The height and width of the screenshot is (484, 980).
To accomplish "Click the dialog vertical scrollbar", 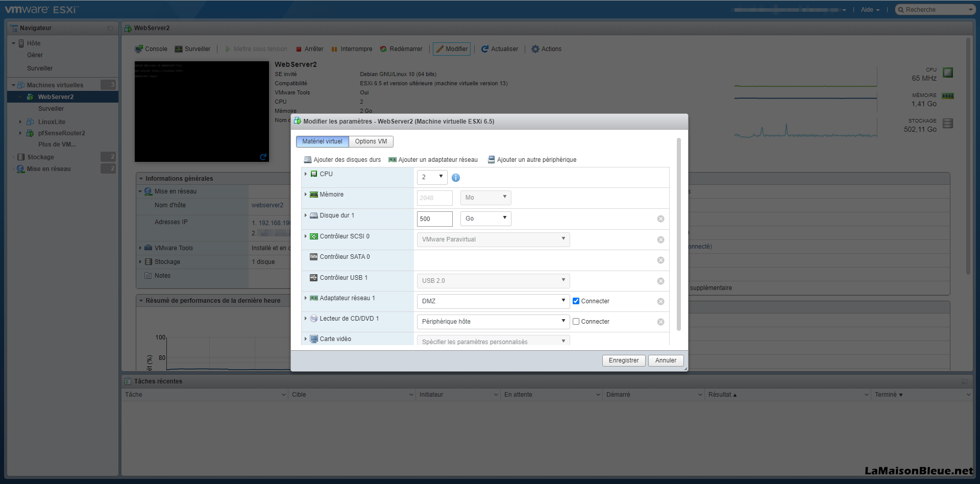I will pyautogui.click(x=679, y=235).
